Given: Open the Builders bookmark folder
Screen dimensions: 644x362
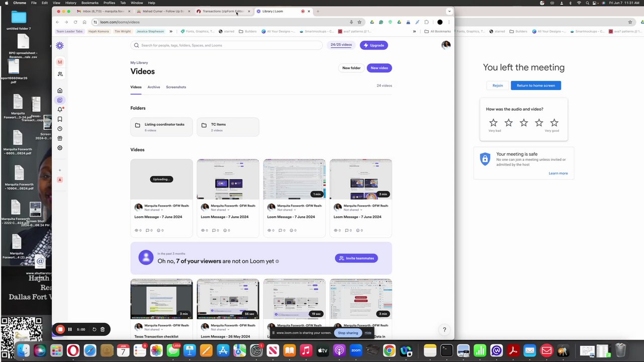Looking at the screenshot, I should tap(248, 31).
